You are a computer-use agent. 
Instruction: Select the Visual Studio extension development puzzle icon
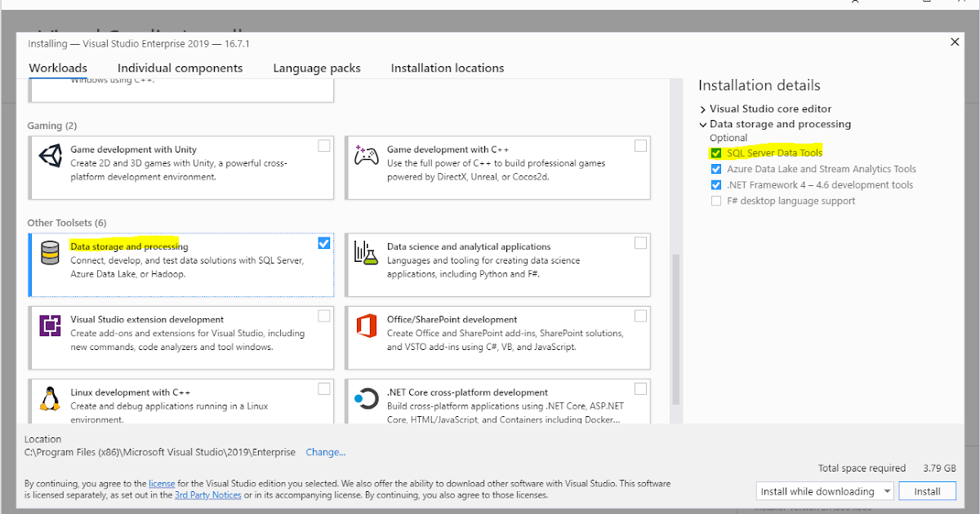51,326
